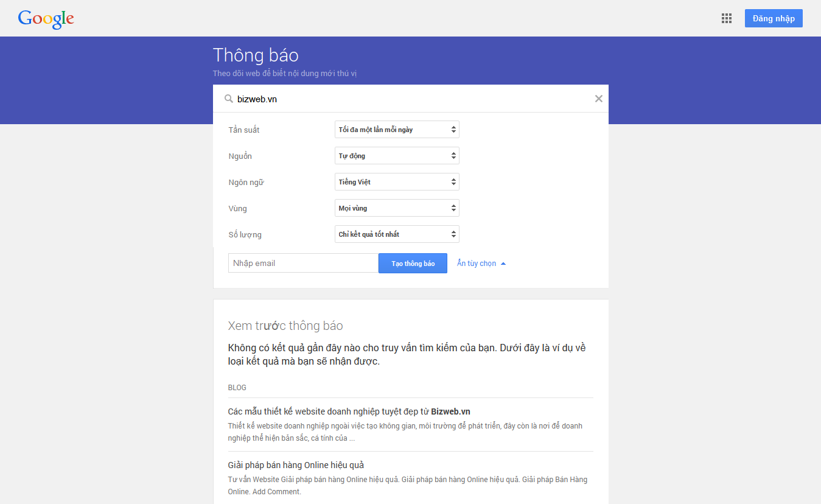Click the Tạo thông báo button
This screenshot has width=821, height=504.
413,263
